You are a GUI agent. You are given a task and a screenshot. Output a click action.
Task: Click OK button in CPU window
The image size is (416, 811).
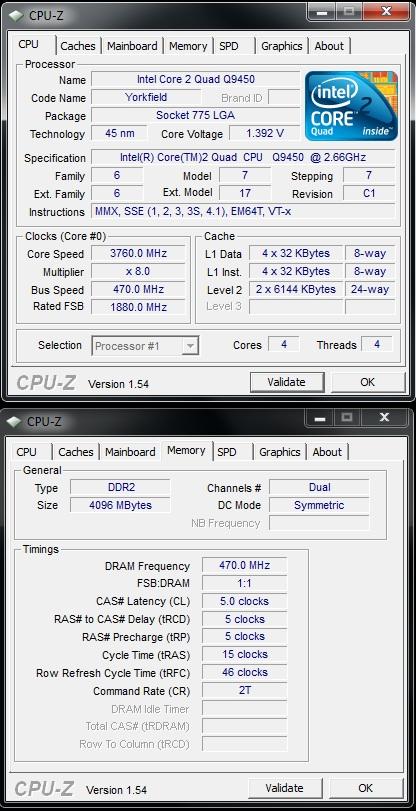pos(367,382)
